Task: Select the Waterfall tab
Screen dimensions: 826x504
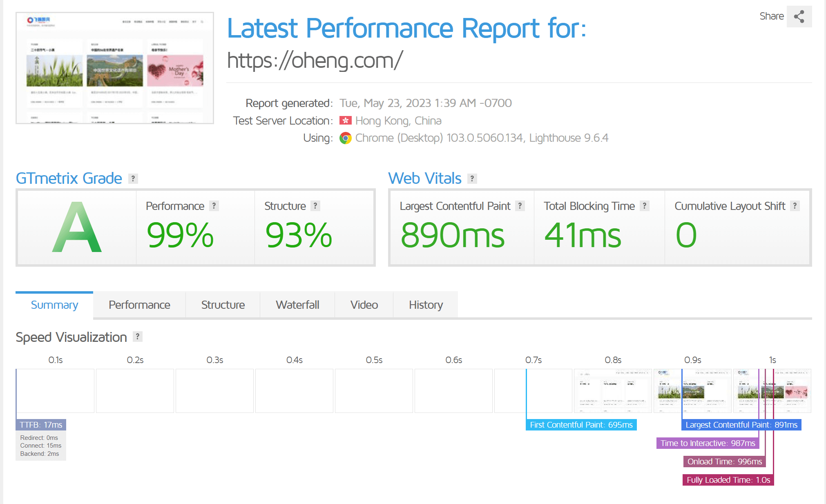Action: tap(297, 305)
